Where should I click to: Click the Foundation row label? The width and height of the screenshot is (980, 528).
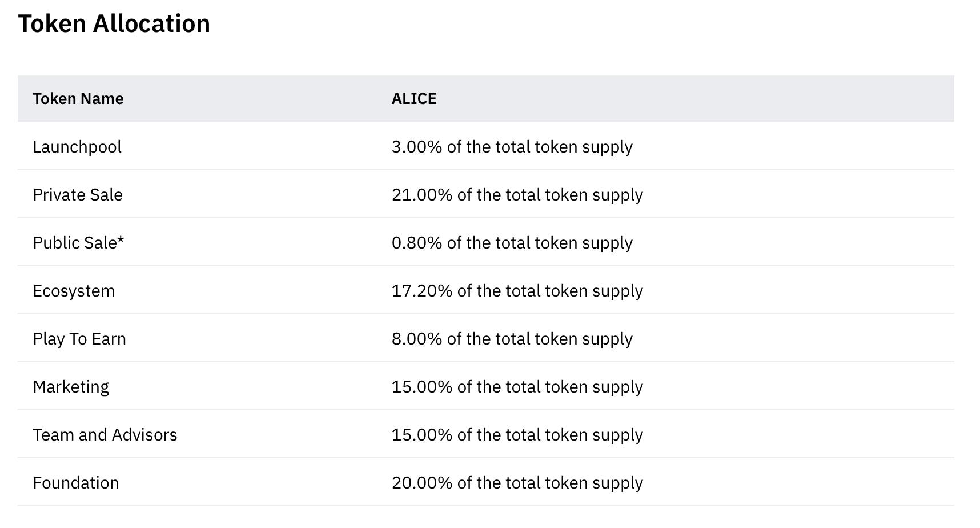click(x=76, y=483)
